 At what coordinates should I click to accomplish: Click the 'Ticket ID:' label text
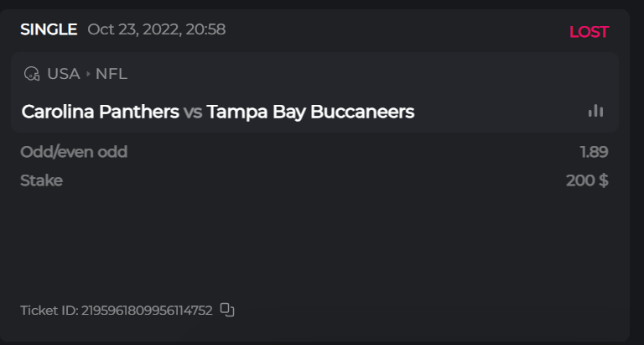[x=49, y=311]
